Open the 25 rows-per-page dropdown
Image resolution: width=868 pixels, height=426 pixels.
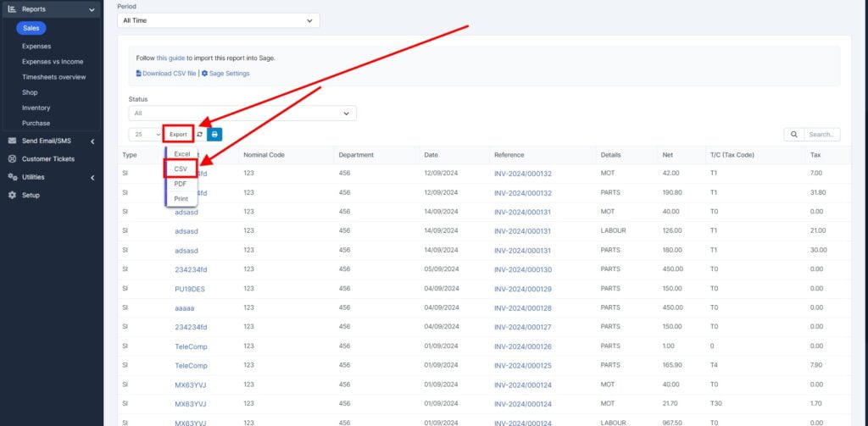click(146, 135)
